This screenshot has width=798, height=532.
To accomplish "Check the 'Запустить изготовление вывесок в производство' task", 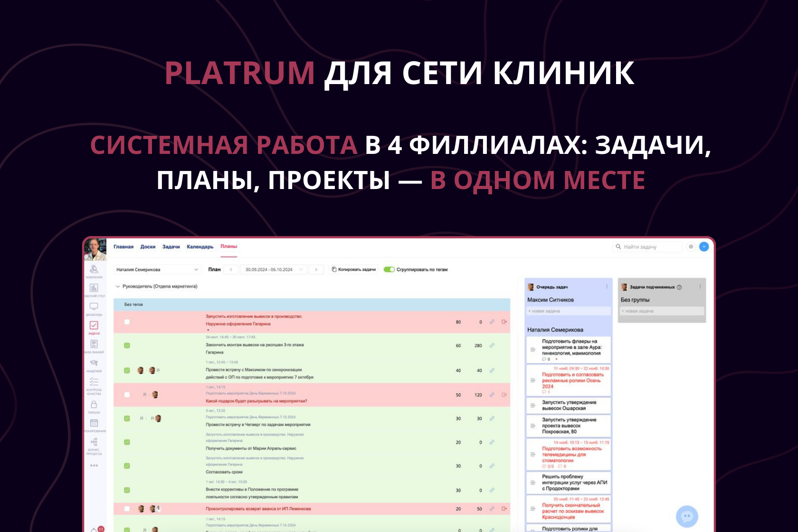I will pyautogui.click(x=127, y=322).
